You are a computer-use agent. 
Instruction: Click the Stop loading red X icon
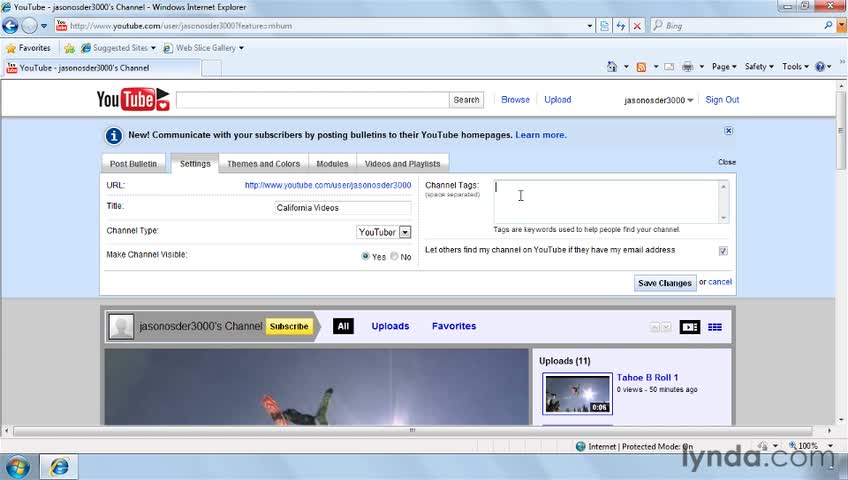pos(637,25)
